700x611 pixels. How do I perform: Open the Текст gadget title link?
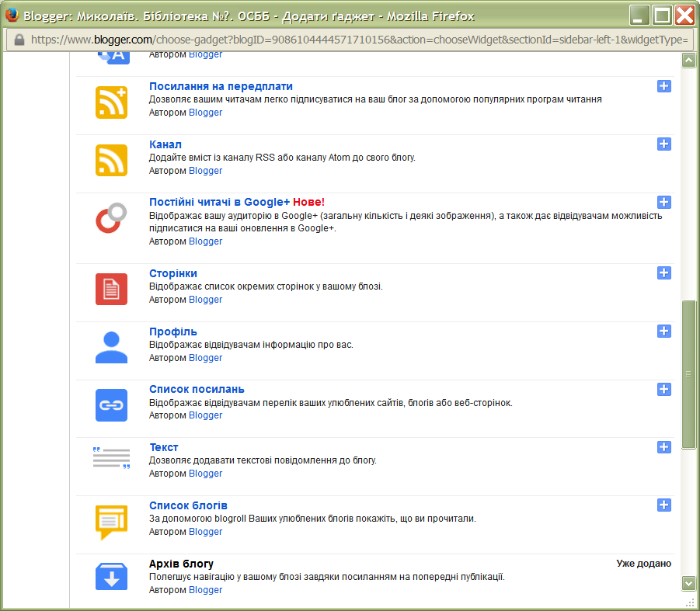pos(163,447)
